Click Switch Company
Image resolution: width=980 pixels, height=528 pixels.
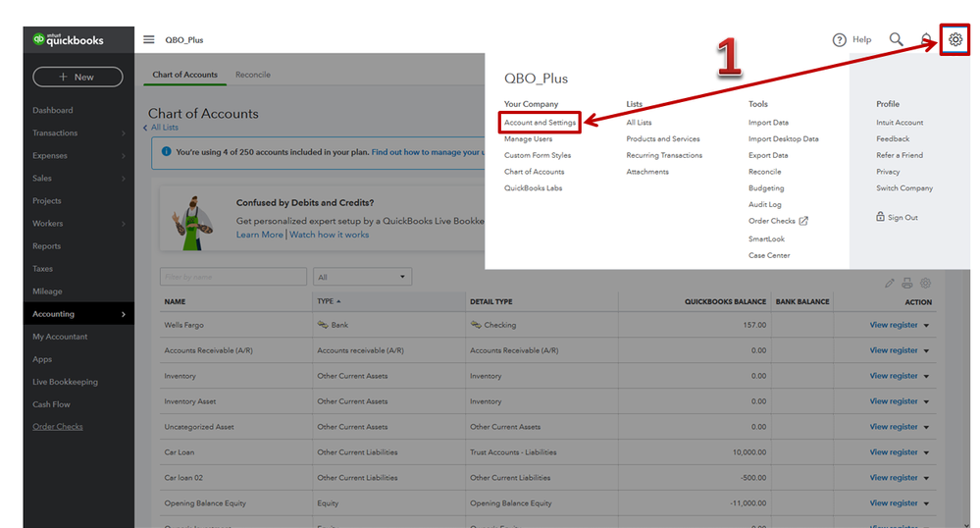coord(904,187)
